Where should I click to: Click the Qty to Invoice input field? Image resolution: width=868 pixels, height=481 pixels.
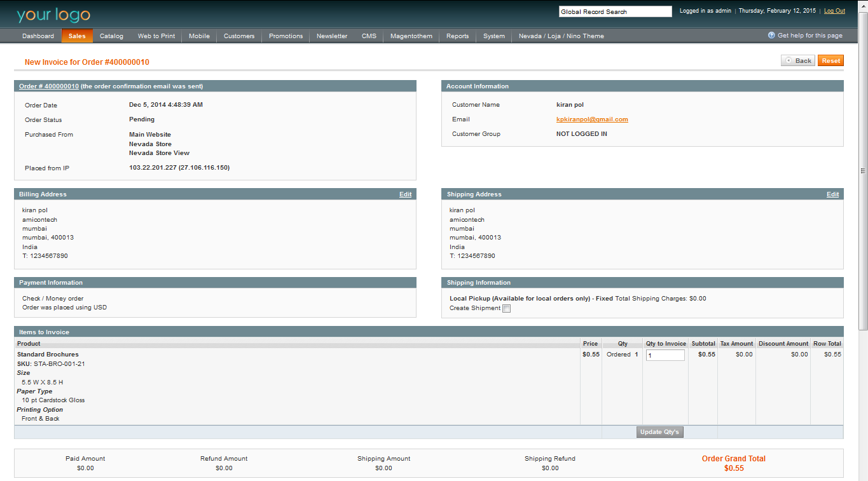click(x=665, y=355)
